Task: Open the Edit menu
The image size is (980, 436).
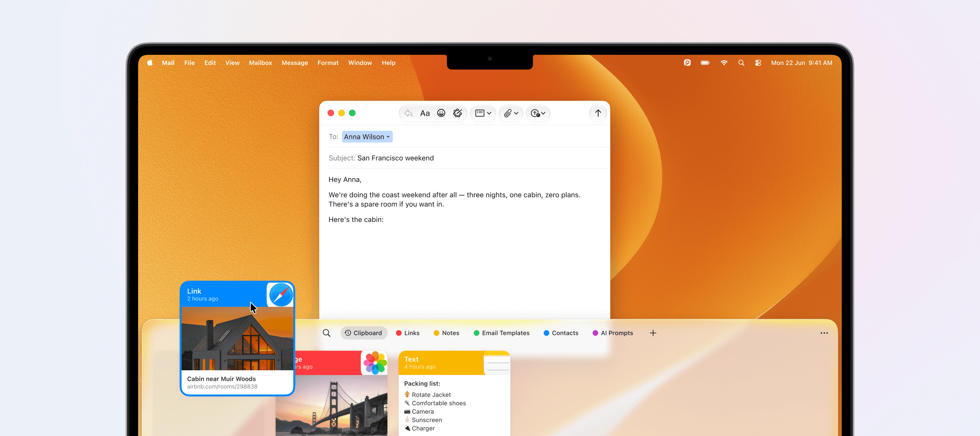Action: (210, 63)
